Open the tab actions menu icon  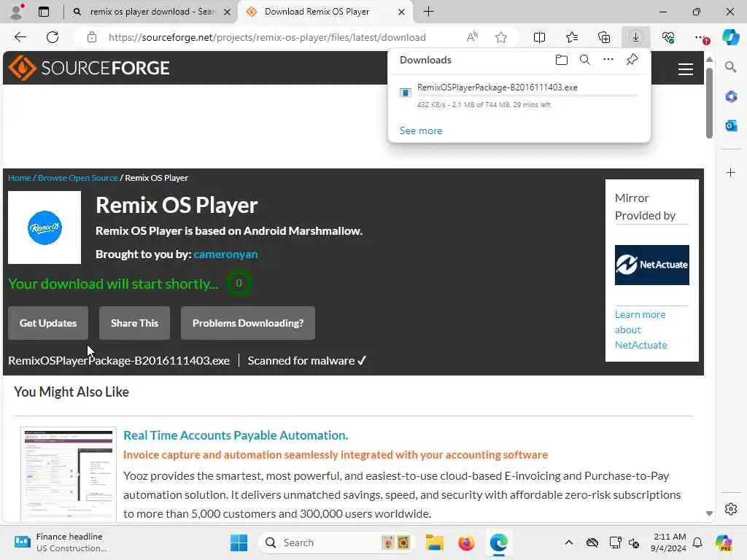43,12
